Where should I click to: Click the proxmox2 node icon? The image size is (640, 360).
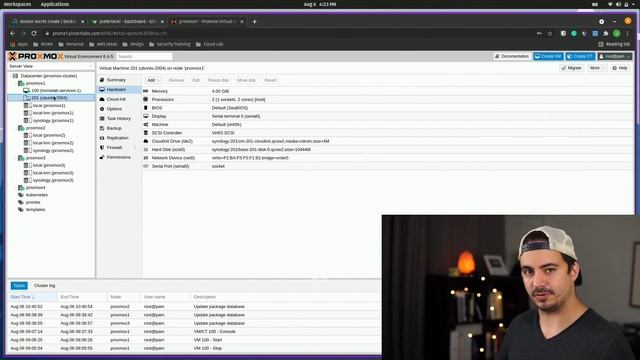pyautogui.click(x=21, y=128)
